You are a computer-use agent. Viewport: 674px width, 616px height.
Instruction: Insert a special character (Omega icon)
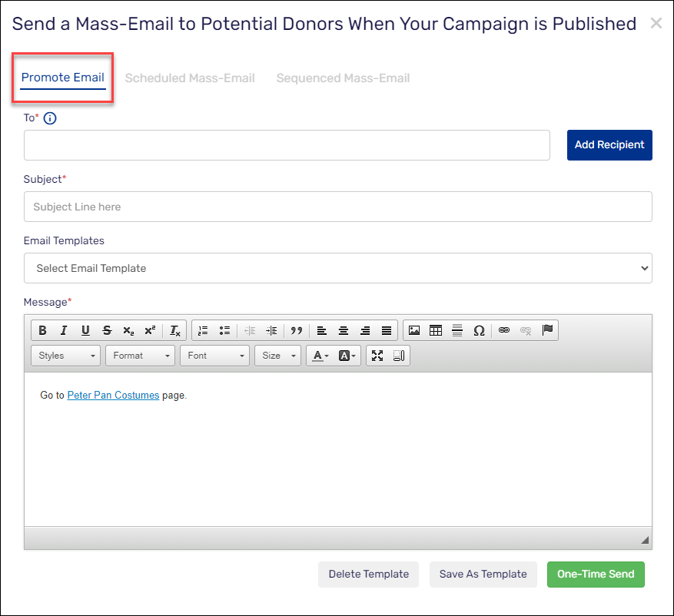click(479, 330)
